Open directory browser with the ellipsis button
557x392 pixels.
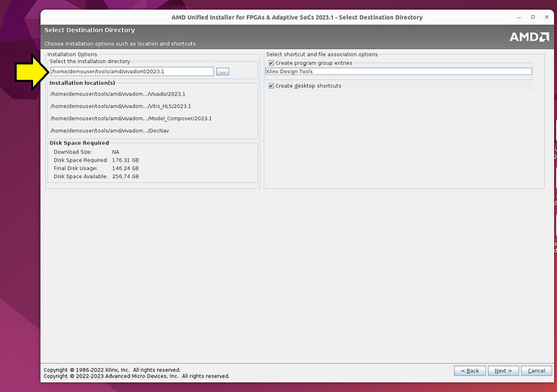click(223, 71)
